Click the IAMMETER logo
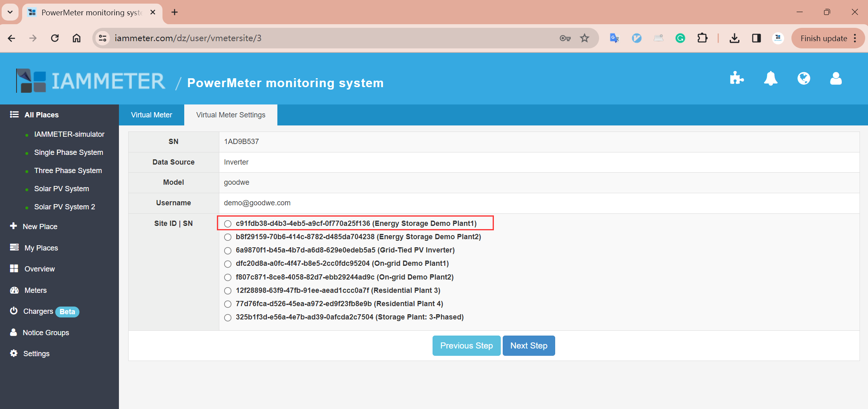Image resolution: width=868 pixels, height=409 pixels. pyautogui.click(x=91, y=81)
